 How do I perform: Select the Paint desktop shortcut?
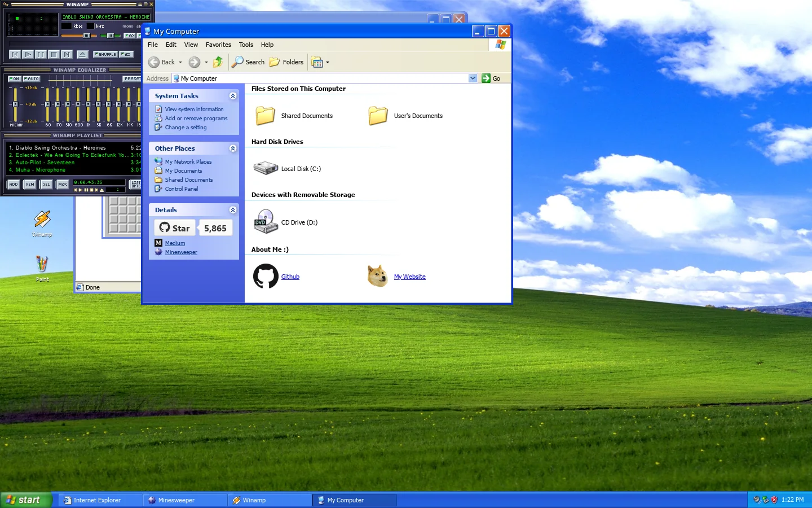(x=42, y=268)
